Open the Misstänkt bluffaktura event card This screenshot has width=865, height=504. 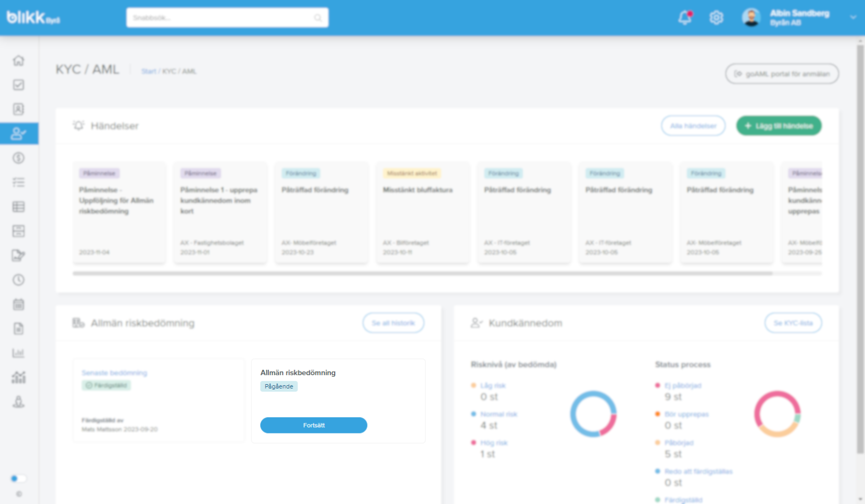click(x=423, y=213)
